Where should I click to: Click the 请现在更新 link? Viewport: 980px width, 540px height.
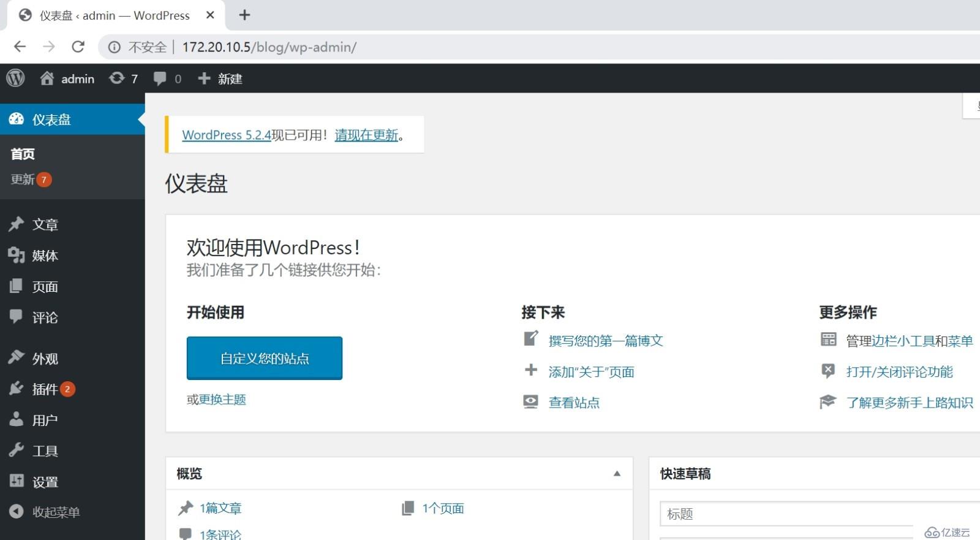click(366, 135)
